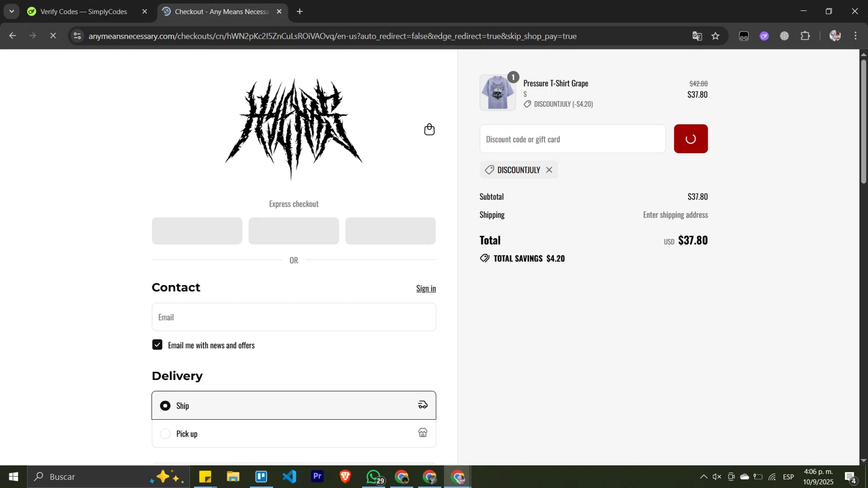Click the purple circular extension icon
868x488 pixels.
click(x=764, y=36)
